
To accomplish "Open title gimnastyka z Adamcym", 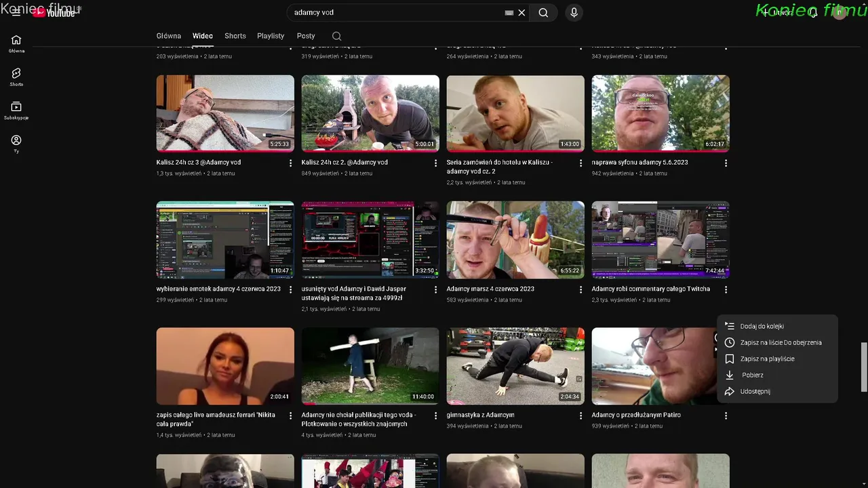I will point(480,415).
